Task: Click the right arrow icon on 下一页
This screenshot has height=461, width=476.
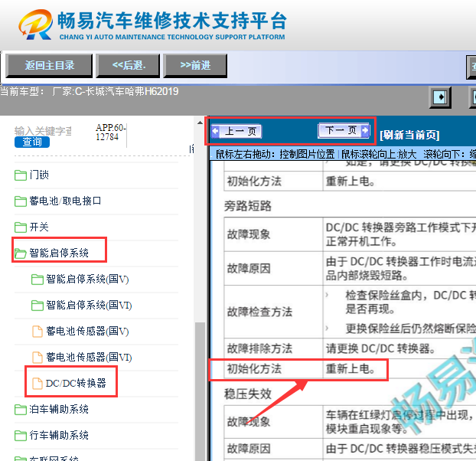Action: click(x=365, y=131)
